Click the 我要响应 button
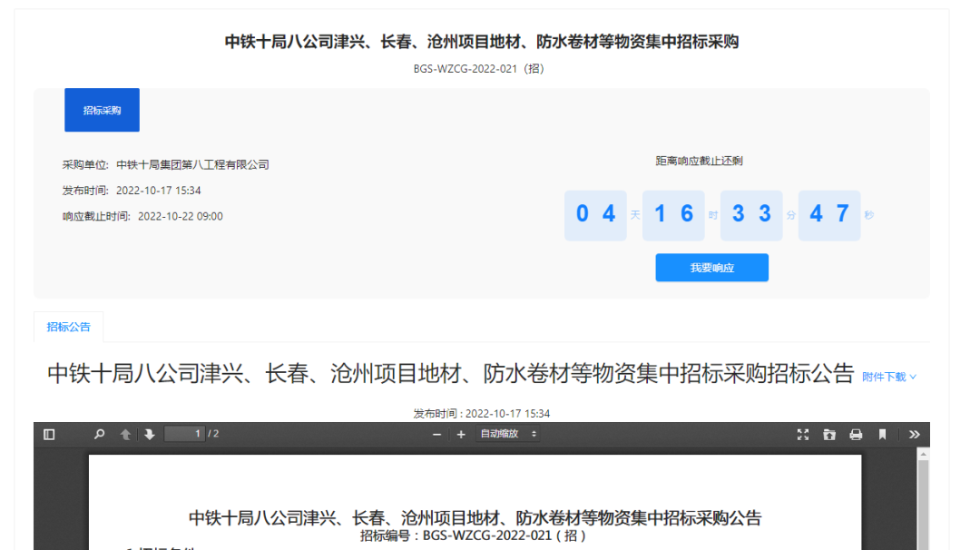Image resolution: width=980 pixels, height=550 pixels. click(712, 268)
